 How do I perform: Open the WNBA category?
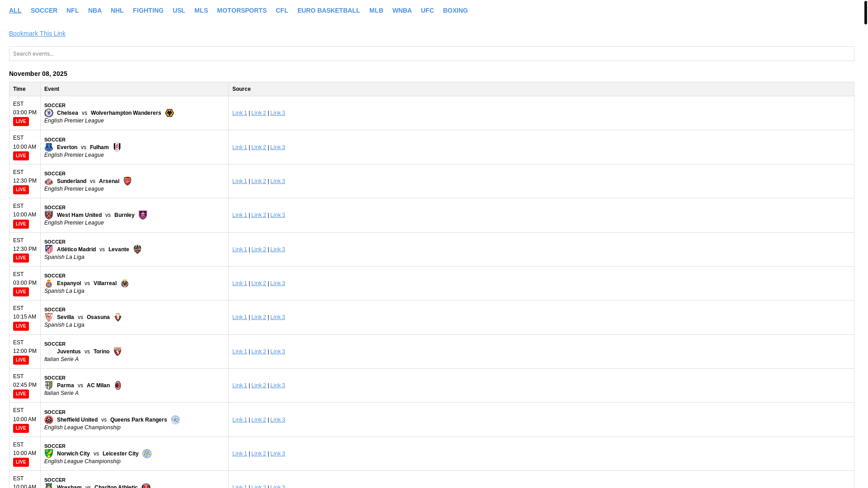pyautogui.click(x=402, y=10)
